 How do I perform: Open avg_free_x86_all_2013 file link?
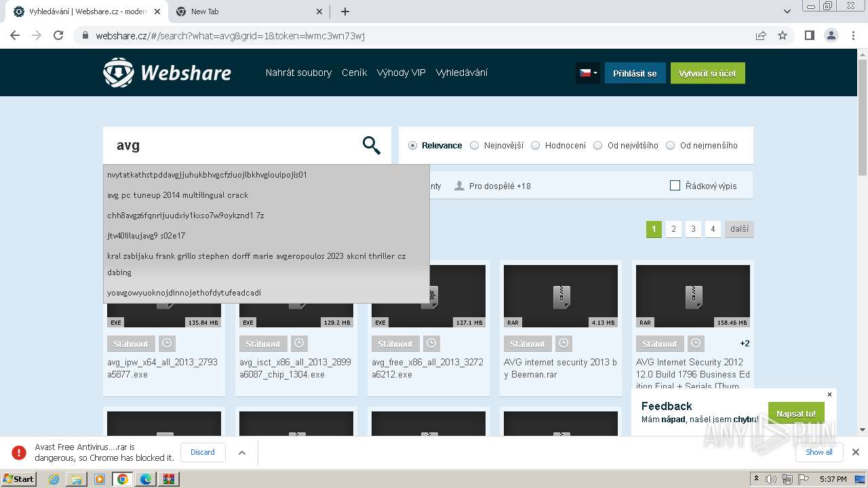[427, 368]
